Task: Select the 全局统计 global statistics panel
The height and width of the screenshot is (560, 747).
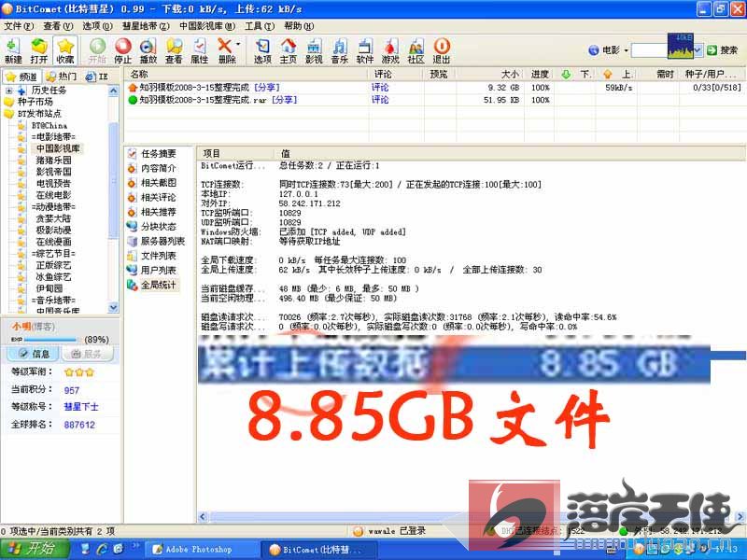Action: (152, 285)
